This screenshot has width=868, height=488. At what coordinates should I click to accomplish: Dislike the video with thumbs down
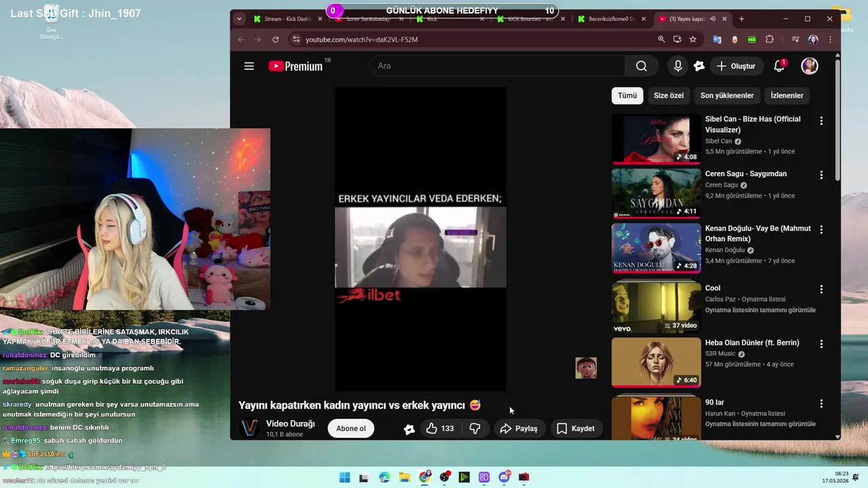(x=475, y=428)
